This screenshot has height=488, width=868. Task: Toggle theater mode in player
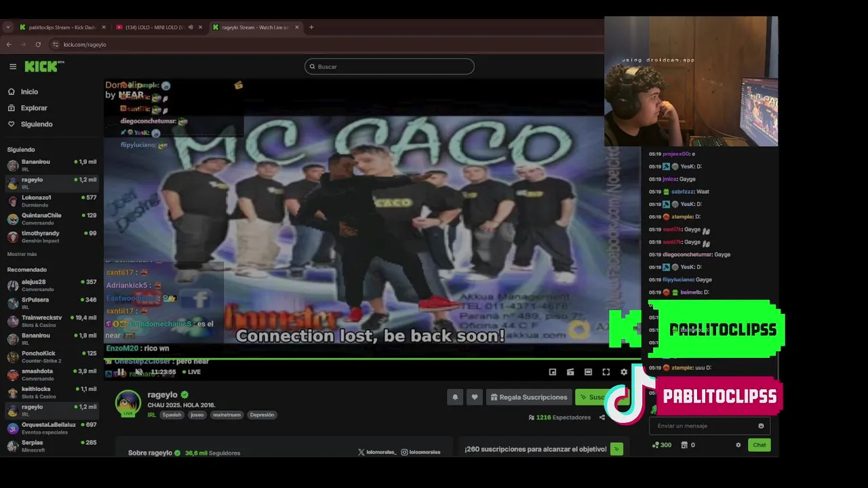(588, 372)
